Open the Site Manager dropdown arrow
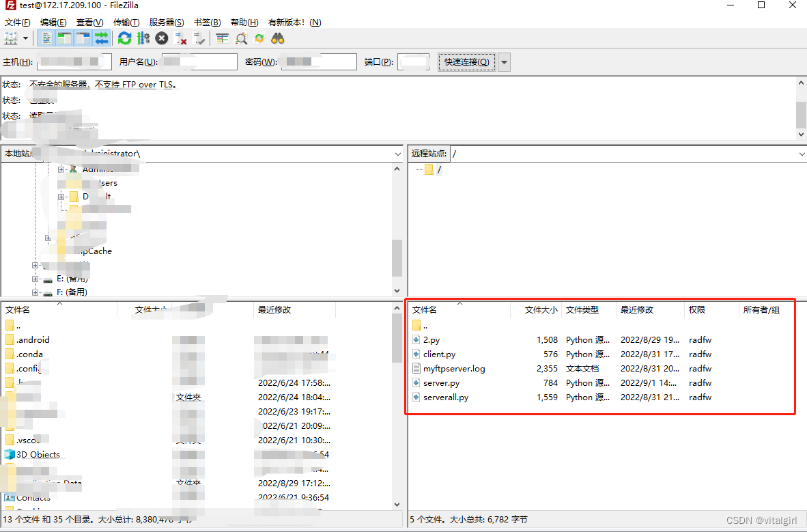The width and height of the screenshot is (807, 532). point(25,38)
